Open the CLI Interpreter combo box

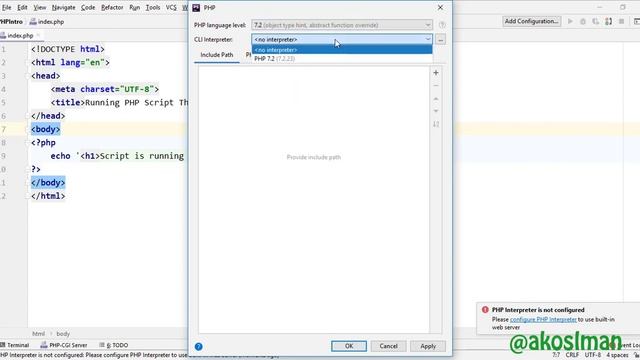[x=342, y=39]
